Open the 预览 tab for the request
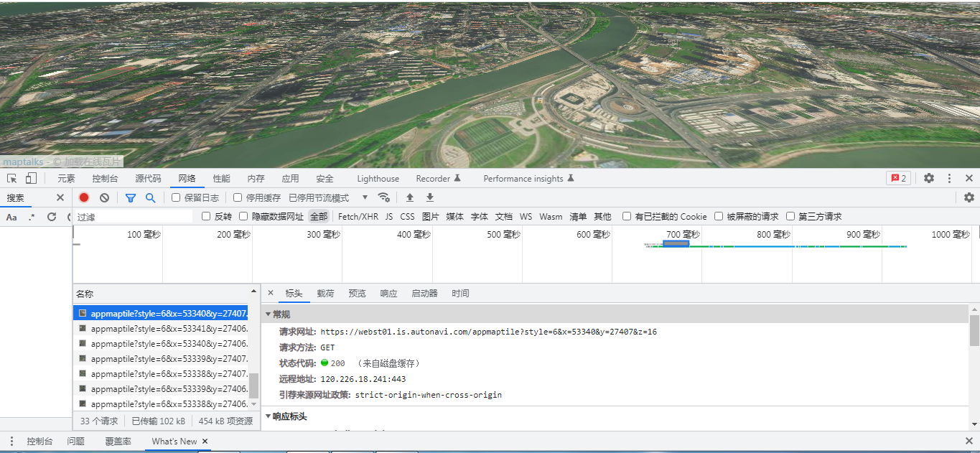980x453 pixels. pyautogui.click(x=356, y=292)
